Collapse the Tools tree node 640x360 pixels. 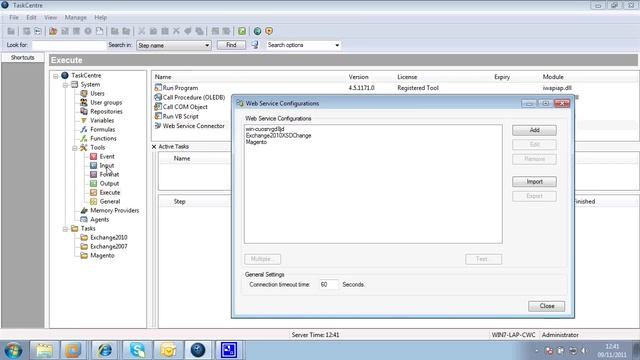coord(75,148)
